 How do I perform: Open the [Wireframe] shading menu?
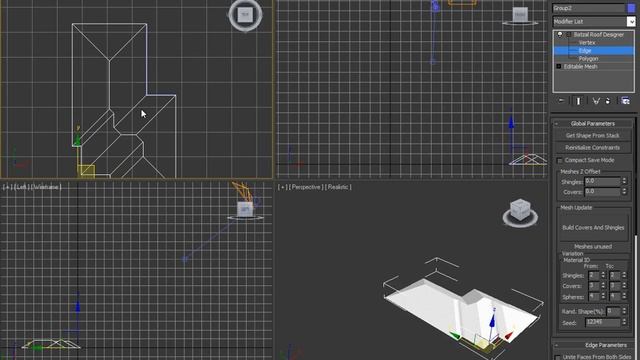tap(45, 187)
